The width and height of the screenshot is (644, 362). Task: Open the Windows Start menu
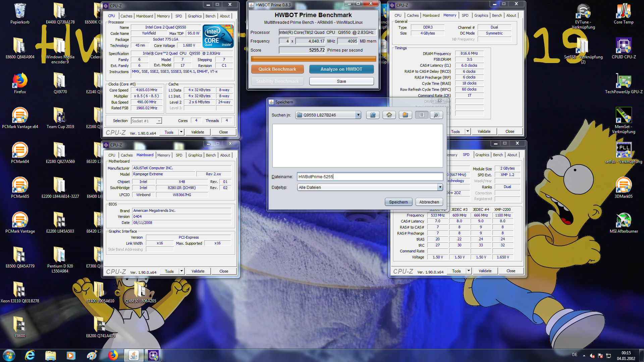click(9, 355)
